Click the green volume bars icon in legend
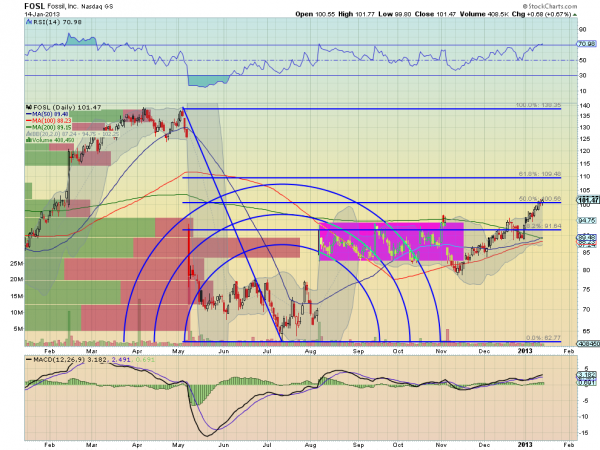 [28, 140]
